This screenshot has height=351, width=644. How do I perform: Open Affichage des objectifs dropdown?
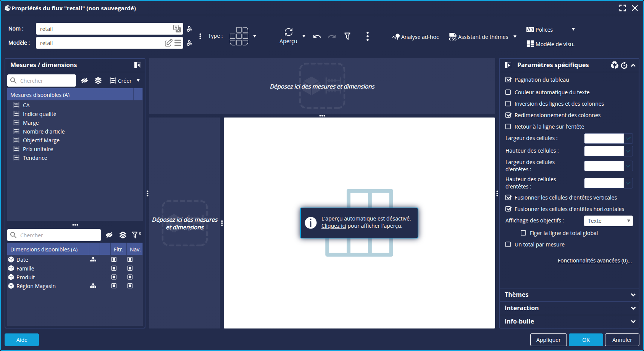(x=608, y=221)
